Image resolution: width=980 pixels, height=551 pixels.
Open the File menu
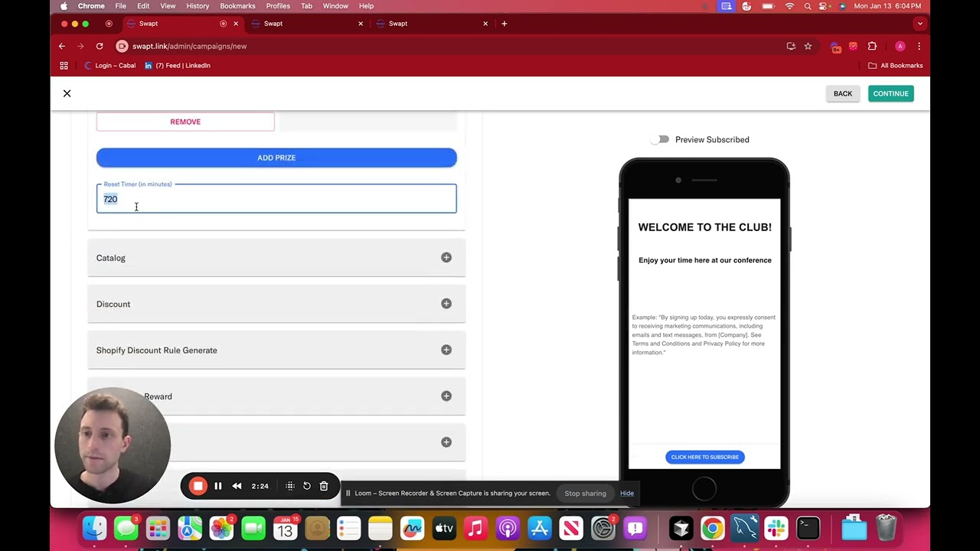(121, 6)
